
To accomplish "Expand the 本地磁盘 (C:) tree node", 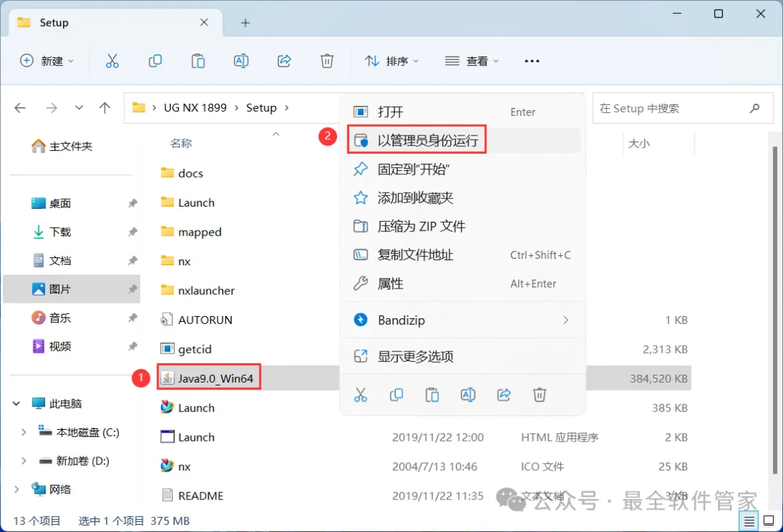I will [x=23, y=432].
